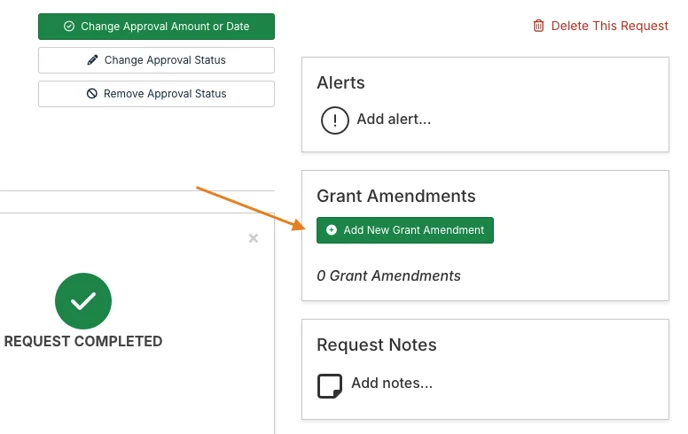This screenshot has width=688, height=434.
Task: Click the Change Approval Status button
Action: (156, 60)
